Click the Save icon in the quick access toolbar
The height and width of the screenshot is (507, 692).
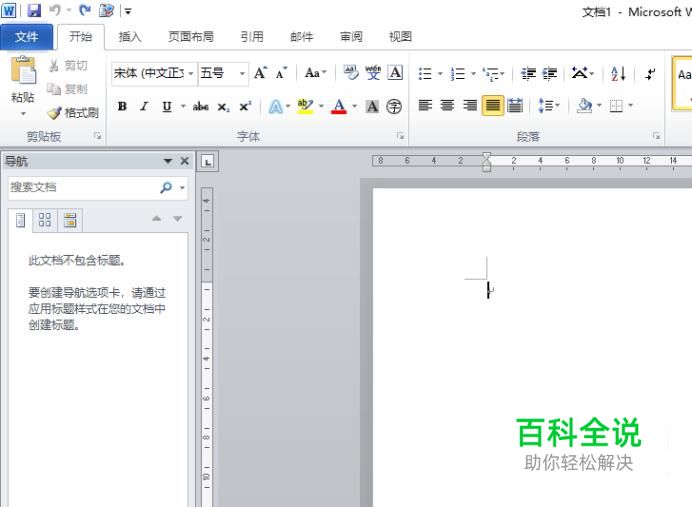[34, 10]
